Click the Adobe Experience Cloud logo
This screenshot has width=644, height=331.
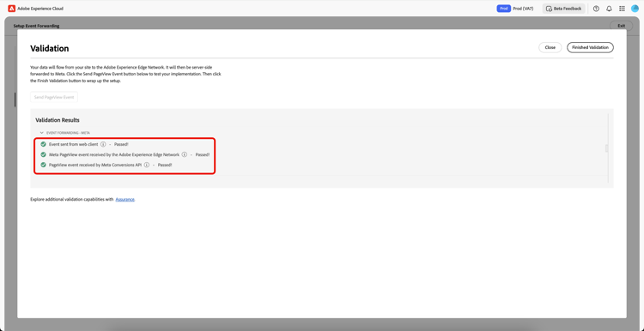[11, 9]
